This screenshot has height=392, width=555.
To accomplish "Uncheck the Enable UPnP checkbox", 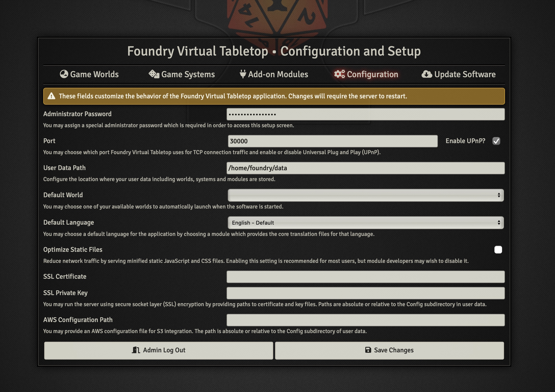I will tap(496, 141).
